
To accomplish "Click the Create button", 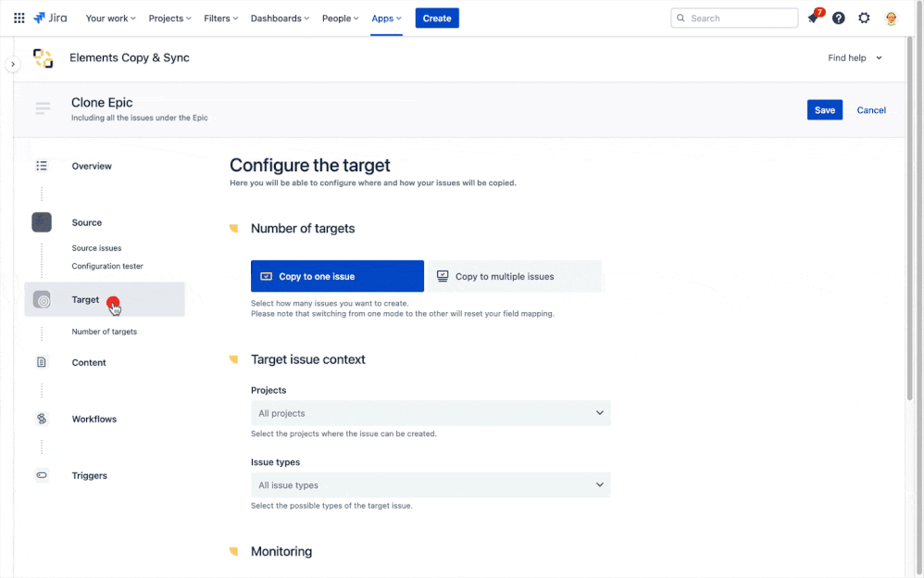I will pos(437,19).
